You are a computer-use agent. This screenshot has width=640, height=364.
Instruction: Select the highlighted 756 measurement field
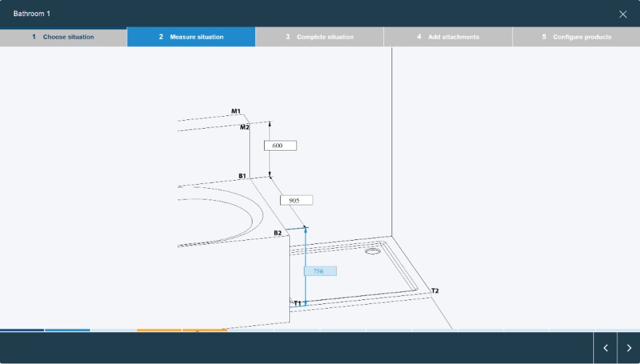click(320, 271)
